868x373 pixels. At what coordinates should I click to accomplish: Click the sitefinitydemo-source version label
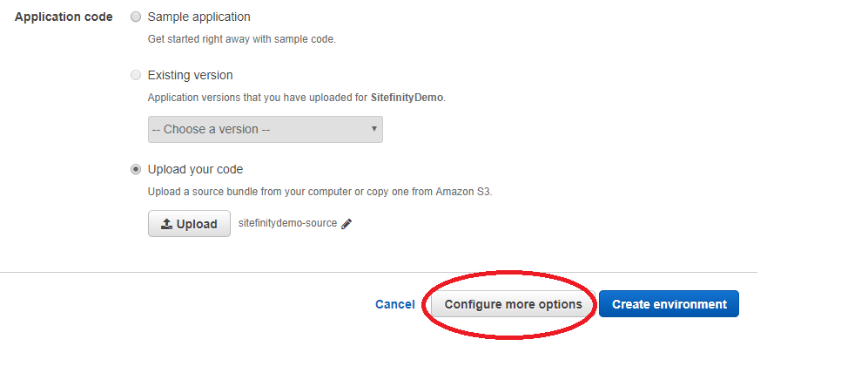pos(287,223)
